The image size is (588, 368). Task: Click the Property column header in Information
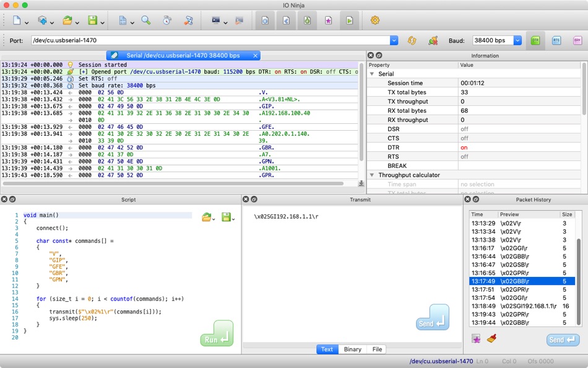[x=412, y=65]
